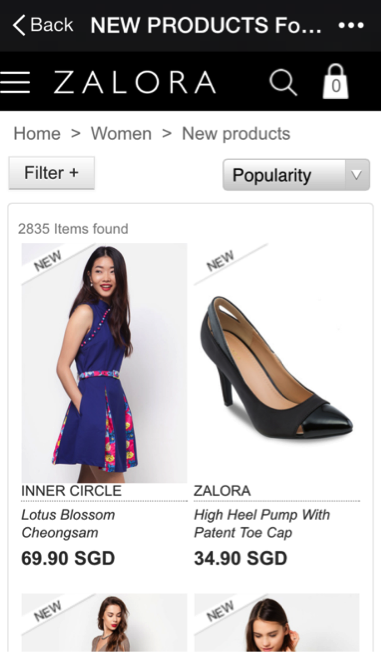382x652 pixels.
Task: Click the ZALORA logo
Action: click(x=135, y=82)
